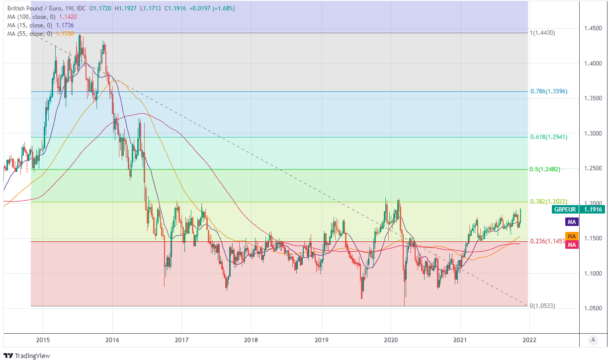The width and height of the screenshot is (608, 364).
Task: Select the 0.5(1.2482) Fibonacci level label
Action: (545, 169)
